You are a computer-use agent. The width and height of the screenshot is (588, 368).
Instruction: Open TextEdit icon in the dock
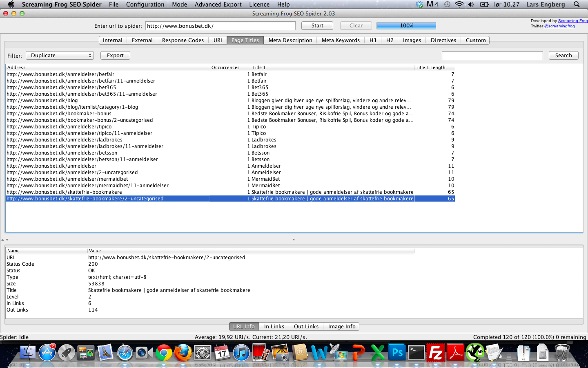point(494,352)
